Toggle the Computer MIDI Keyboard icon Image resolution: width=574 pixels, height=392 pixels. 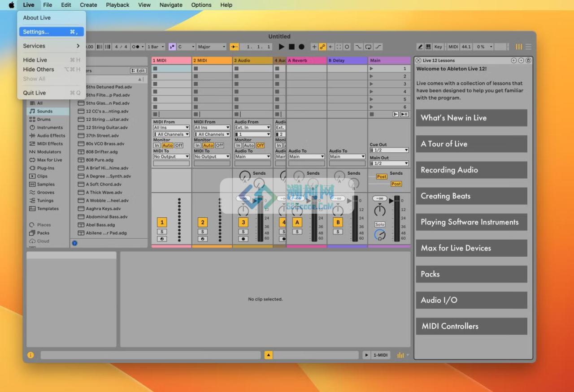pos(428,47)
